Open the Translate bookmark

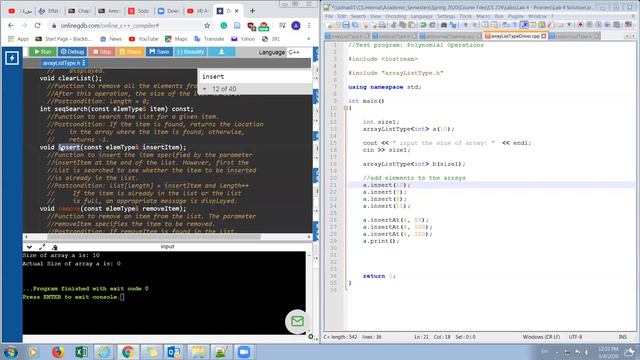coord(209,39)
